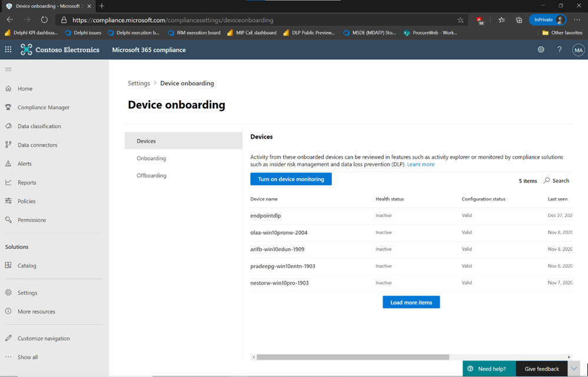Open the MIP CxE dashboard bookmark
Image resolution: width=588 pixels, height=377 pixels.
coord(252,33)
